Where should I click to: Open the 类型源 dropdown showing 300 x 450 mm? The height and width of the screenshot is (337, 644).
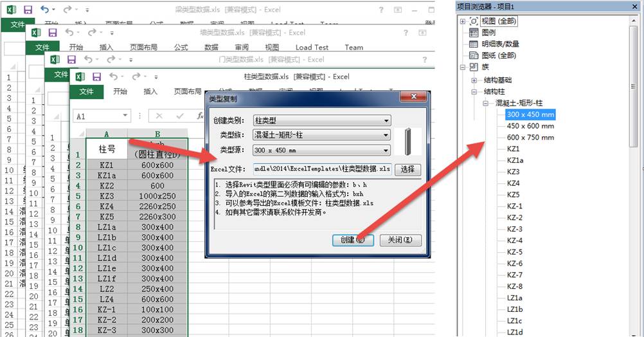(x=322, y=150)
